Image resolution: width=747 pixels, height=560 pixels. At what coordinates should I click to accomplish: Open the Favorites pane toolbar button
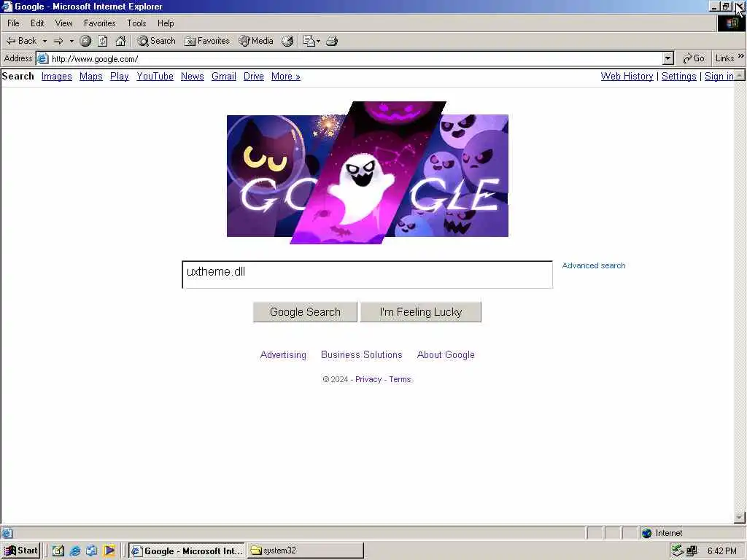click(x=206, y=41)
